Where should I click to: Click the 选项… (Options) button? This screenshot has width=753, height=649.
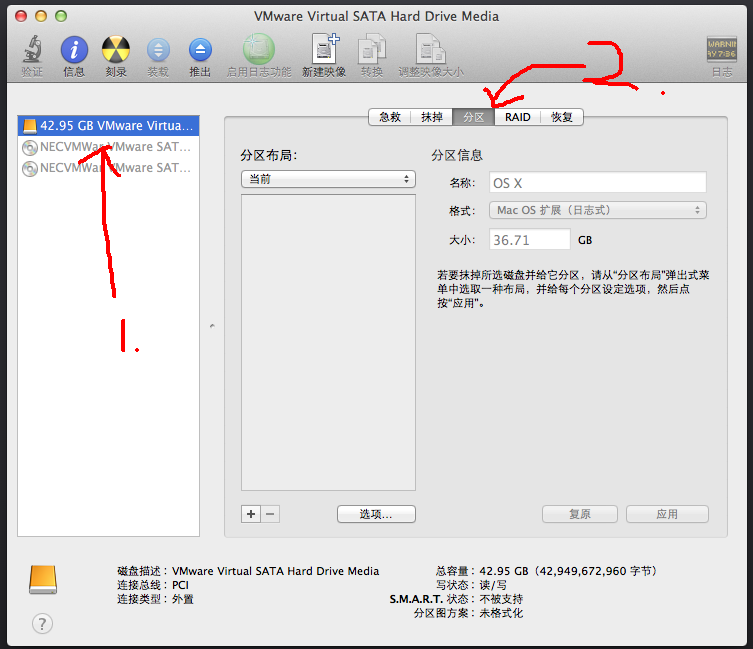pos(376,514)
